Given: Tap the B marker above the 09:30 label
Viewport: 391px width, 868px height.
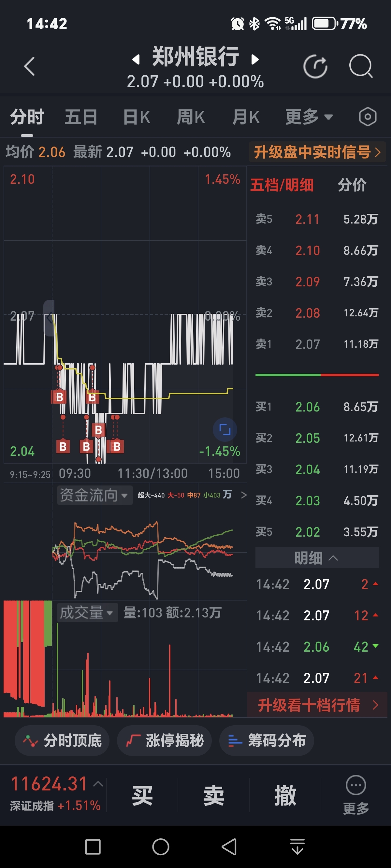Looking at the screenshot, I should pos(63,446).
